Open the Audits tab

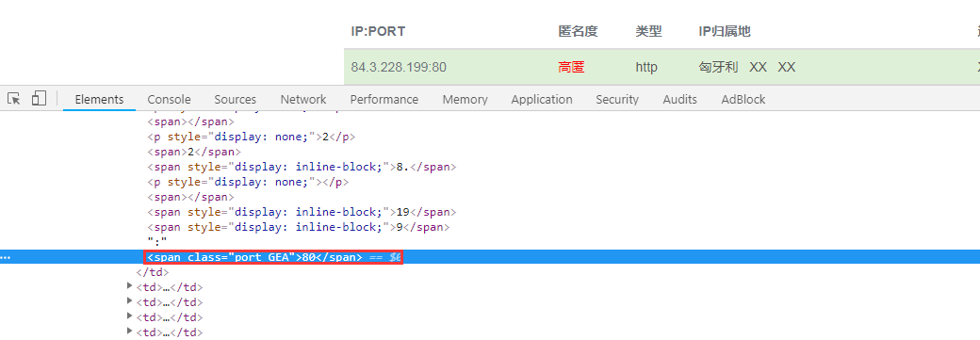[679, 100]
